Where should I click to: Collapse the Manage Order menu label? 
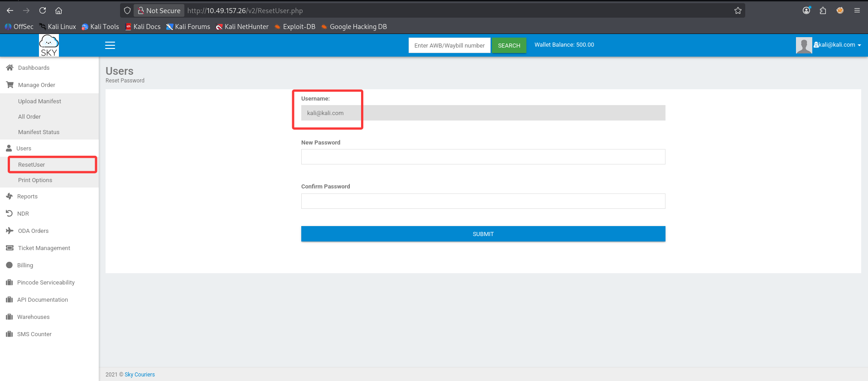37,85
